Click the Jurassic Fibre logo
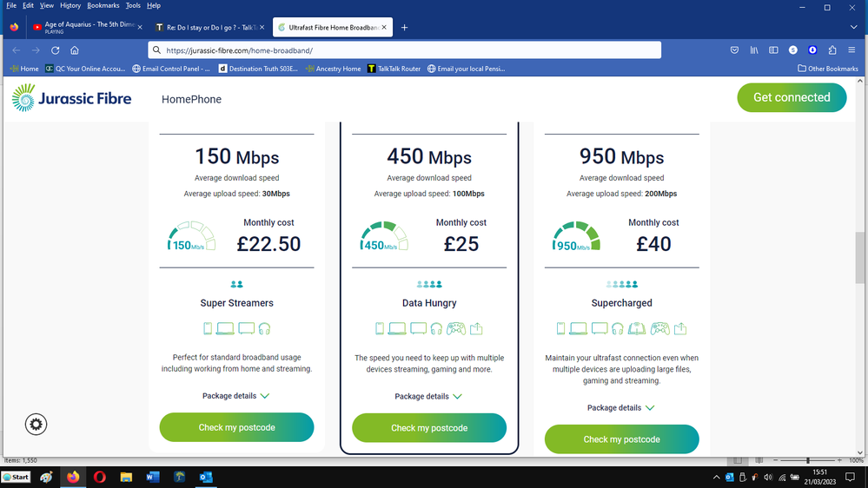868x488 pixels. [72, 98]
